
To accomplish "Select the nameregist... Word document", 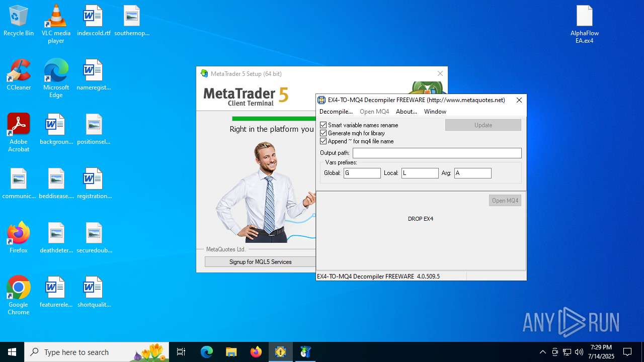I will [x=94, y=75].
